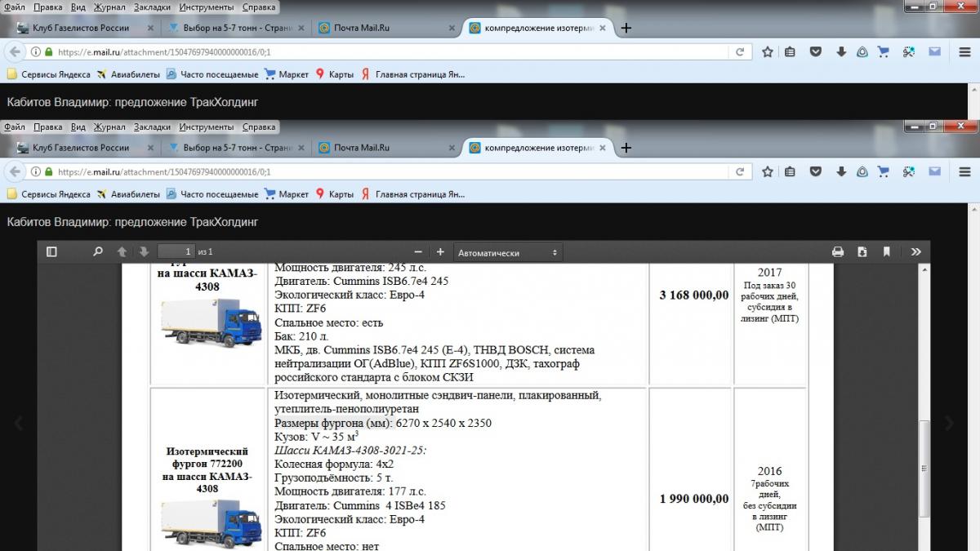Open Карты bookmark in top bookmarks bar
The height and width of the screenshot is (551, 980).
pyautogui.click(x=335, y=74)
